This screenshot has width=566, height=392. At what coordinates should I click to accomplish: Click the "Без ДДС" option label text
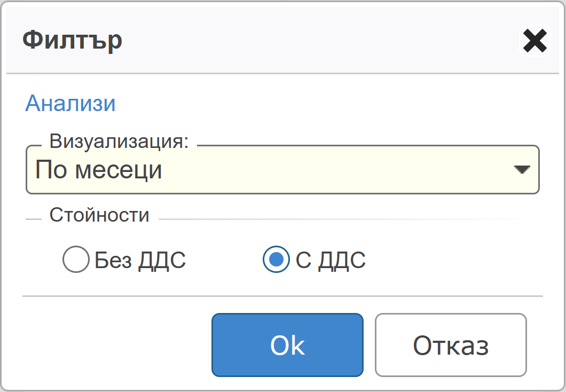(x=140, y=261)
